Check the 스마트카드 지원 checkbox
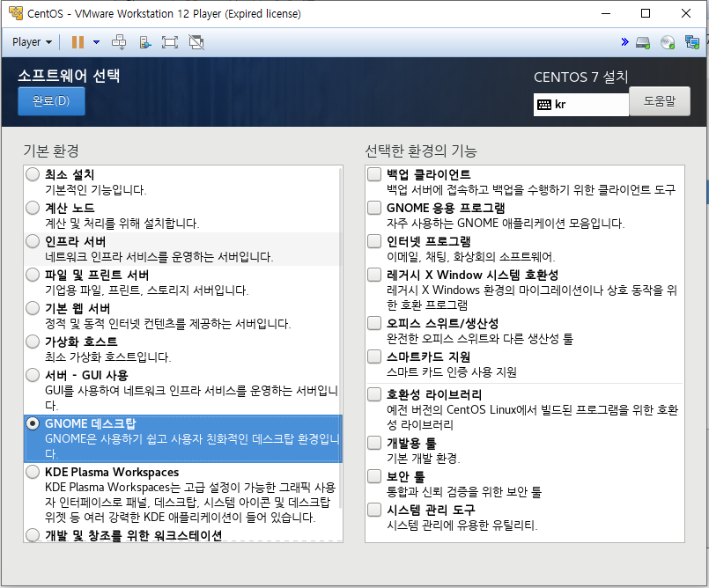The image size is (709, 588). [374, 356]
